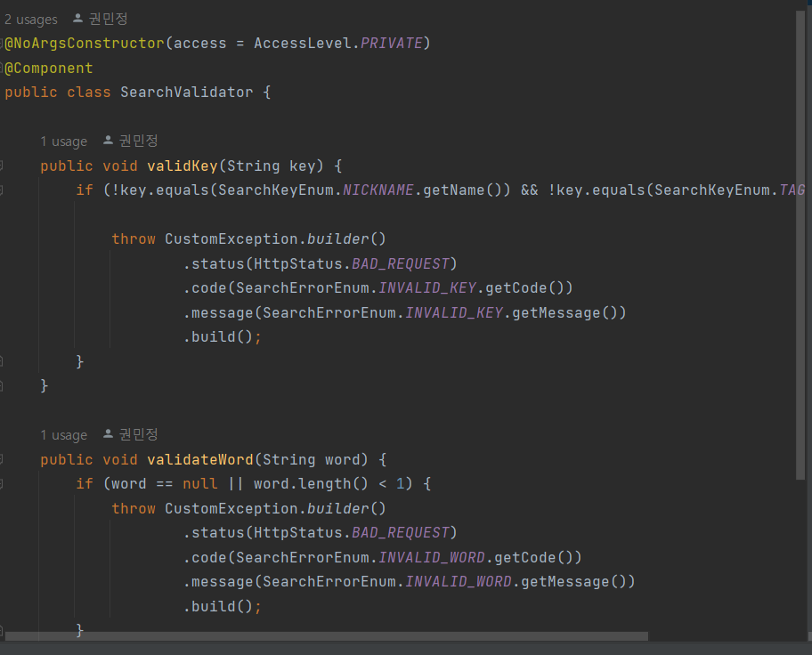Collapse the validKey method fold marker
Screen dimensions: 812x655
coord(2,166)
